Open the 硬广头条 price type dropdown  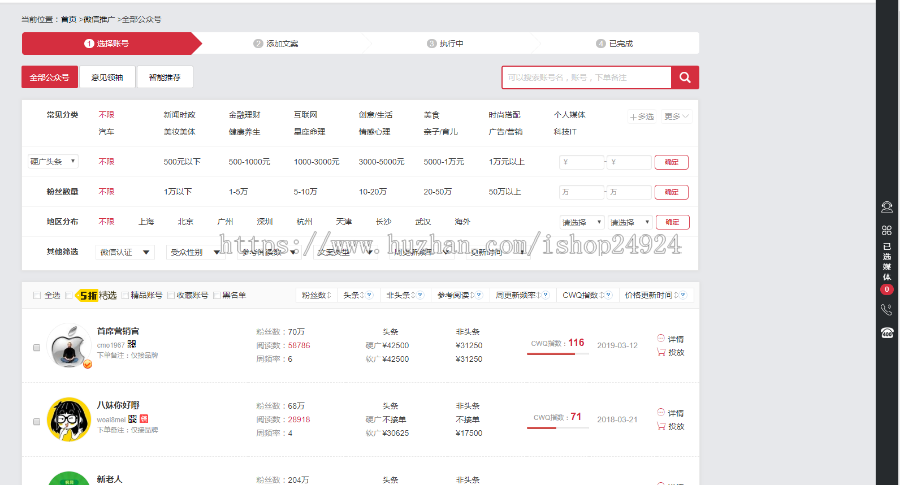pos(53,161)
